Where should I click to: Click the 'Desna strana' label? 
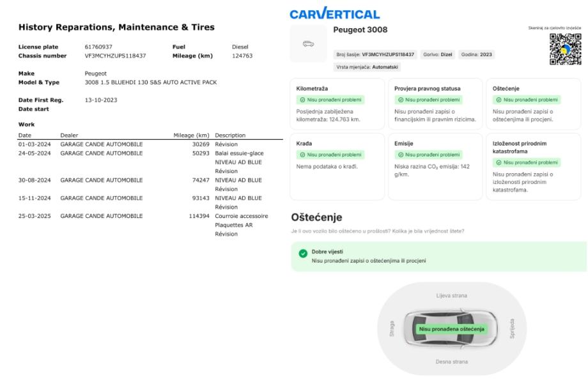click(x=451, y=362)
